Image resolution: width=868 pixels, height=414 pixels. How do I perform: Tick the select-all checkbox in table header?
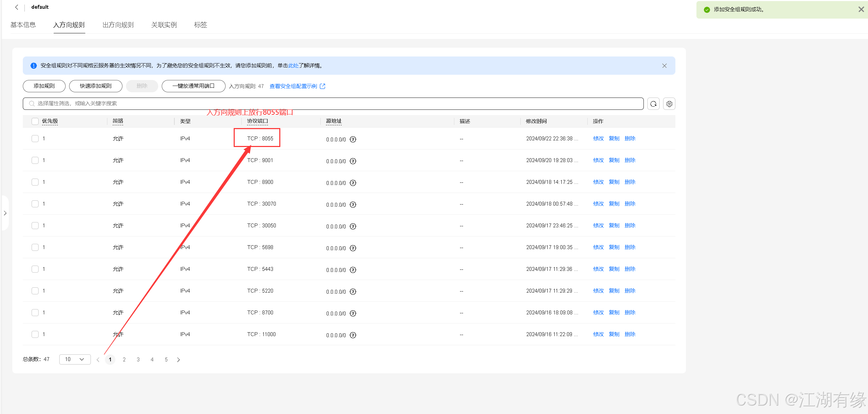[35, 121]
